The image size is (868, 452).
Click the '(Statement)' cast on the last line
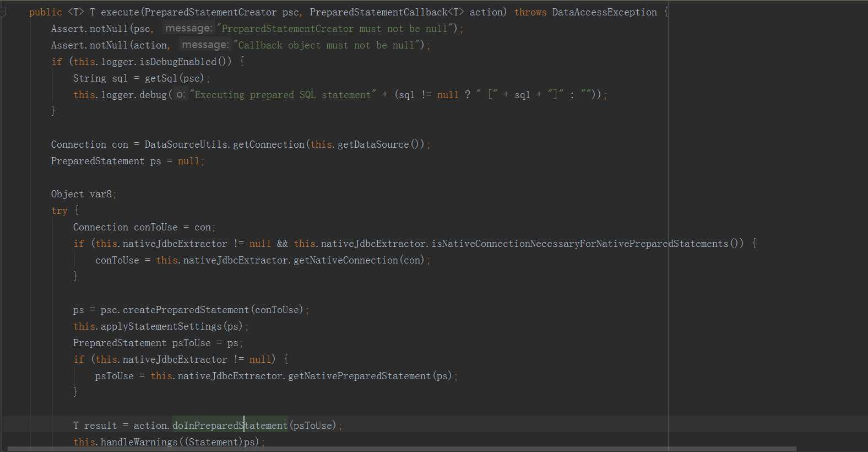(x=214, y=442)
